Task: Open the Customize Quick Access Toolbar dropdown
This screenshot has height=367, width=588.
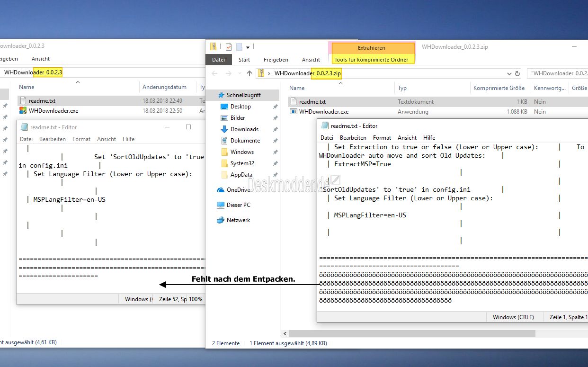Action: 248,47
